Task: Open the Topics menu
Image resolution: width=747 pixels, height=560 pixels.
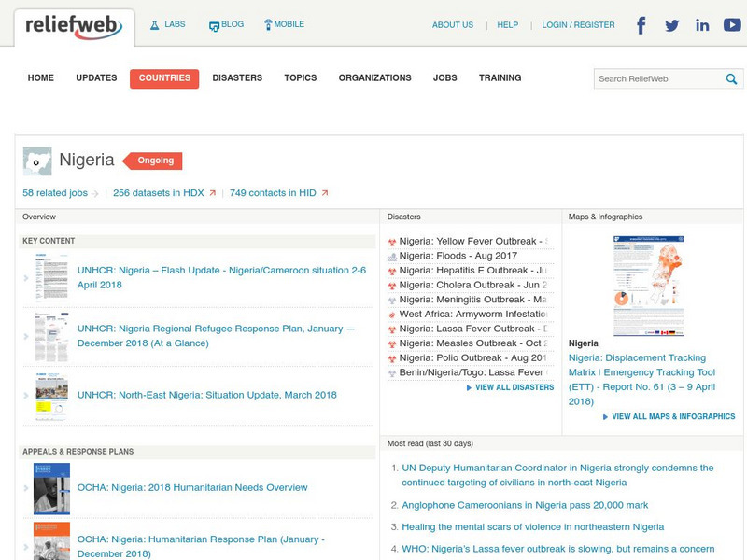Action: click(x=301, y=78)
